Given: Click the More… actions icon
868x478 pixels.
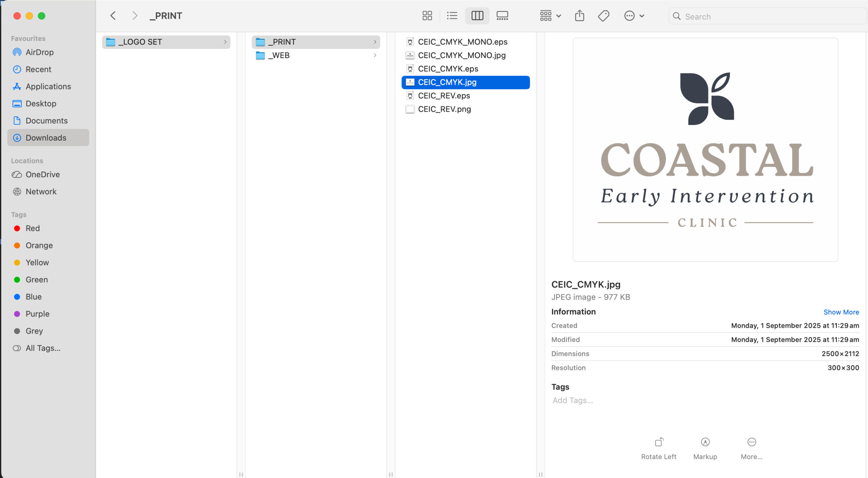Looking at the screenshot, I should coord(751,442).
